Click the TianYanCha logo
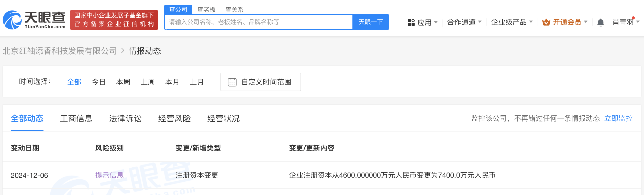This screenshot has height=195, width=644. (34, 20)
